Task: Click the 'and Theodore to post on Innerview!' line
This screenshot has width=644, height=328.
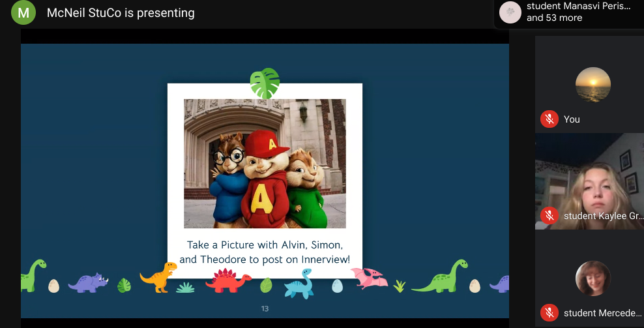Action: point(265,260)
